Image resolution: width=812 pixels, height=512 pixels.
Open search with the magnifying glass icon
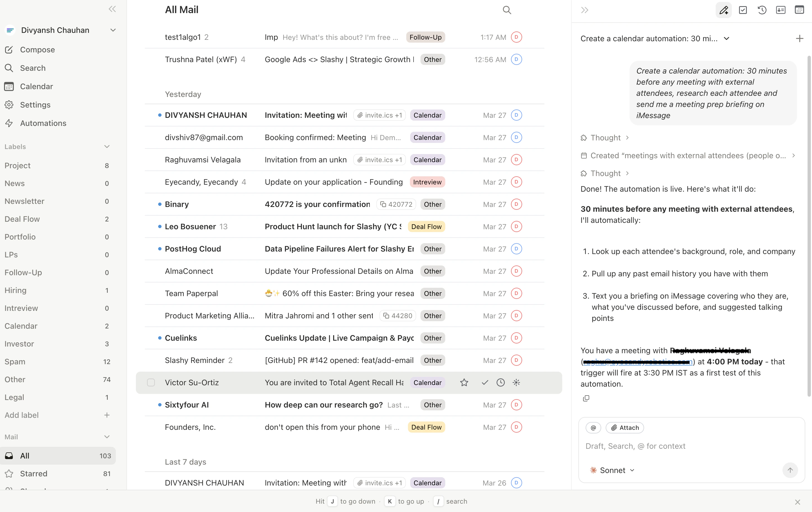(507, 10)
